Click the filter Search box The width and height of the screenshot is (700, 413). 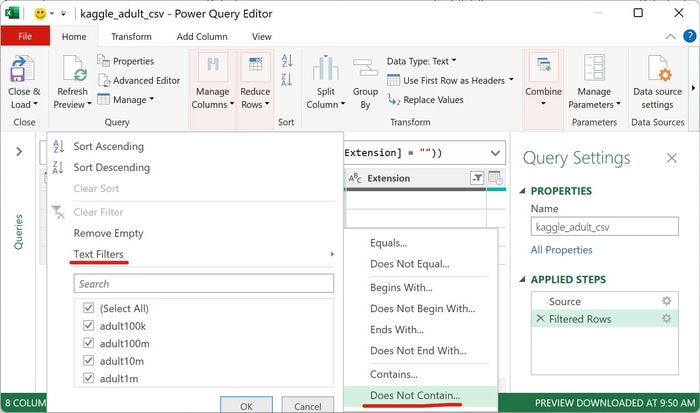coord(204,284)
